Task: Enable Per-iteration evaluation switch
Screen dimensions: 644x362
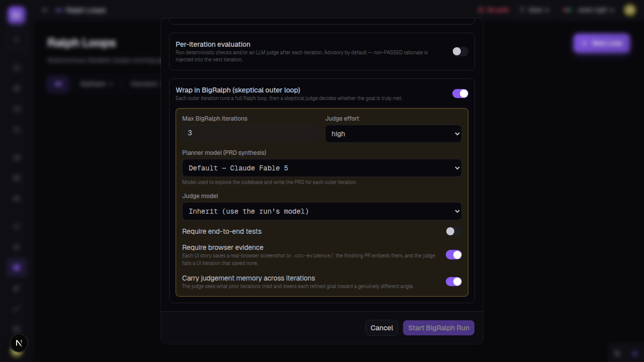Action: [x=460, y=51]
